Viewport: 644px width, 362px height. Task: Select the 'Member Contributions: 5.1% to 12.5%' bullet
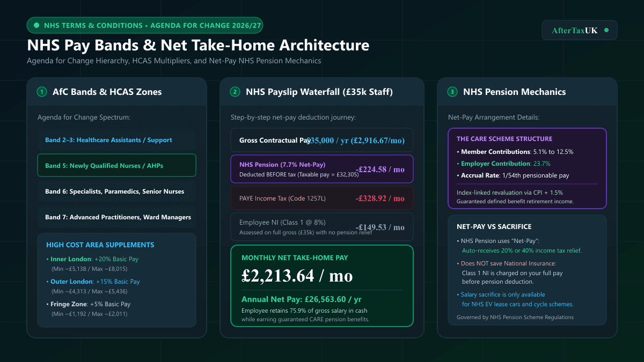coord(515,152)
